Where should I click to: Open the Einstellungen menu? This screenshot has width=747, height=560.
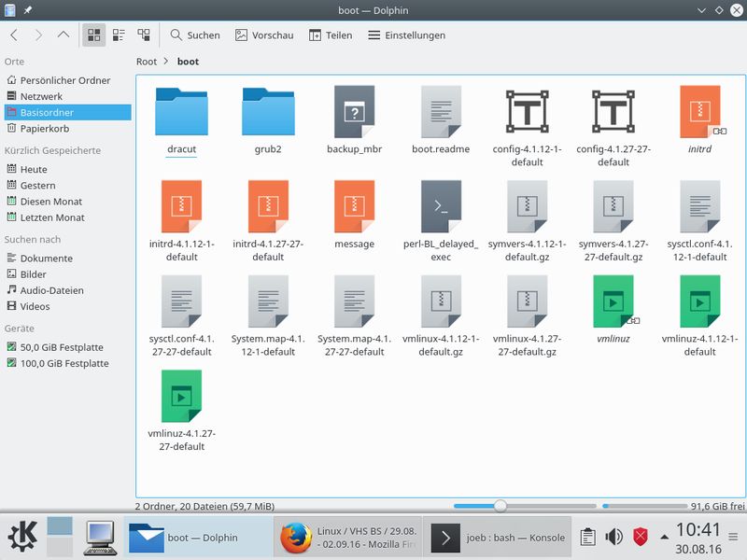coord(406,35)
